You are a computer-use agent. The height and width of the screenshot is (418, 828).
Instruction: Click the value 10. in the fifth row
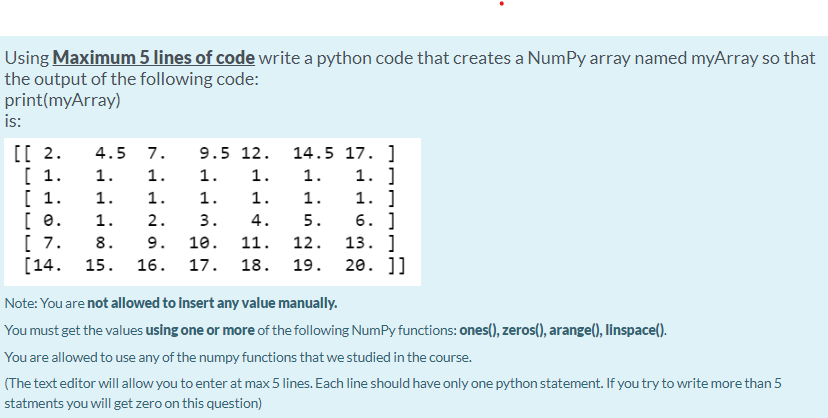tap(204, 243)
